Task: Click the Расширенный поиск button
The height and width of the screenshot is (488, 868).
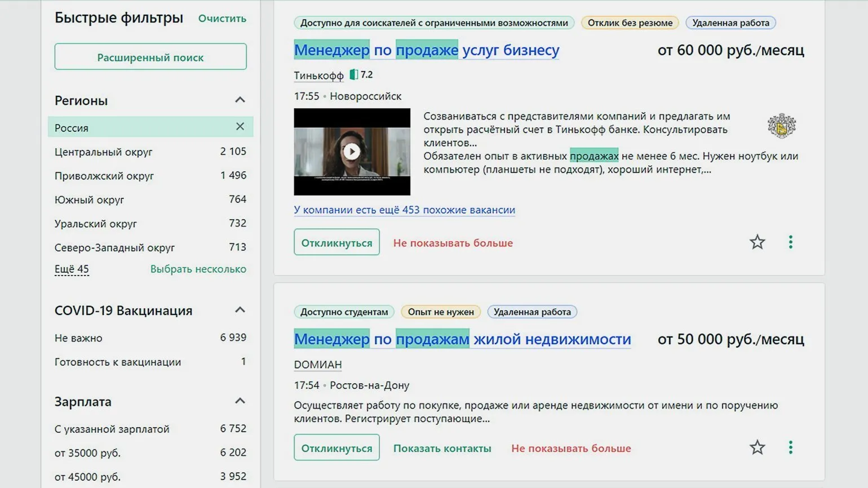Action: (x=150, y=57)
